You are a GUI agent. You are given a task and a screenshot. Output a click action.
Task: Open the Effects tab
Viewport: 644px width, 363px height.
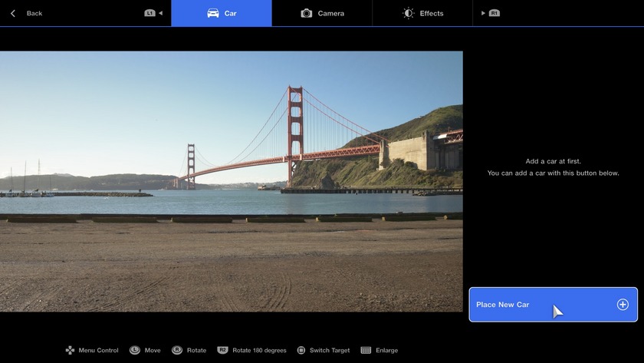point(422,13)
